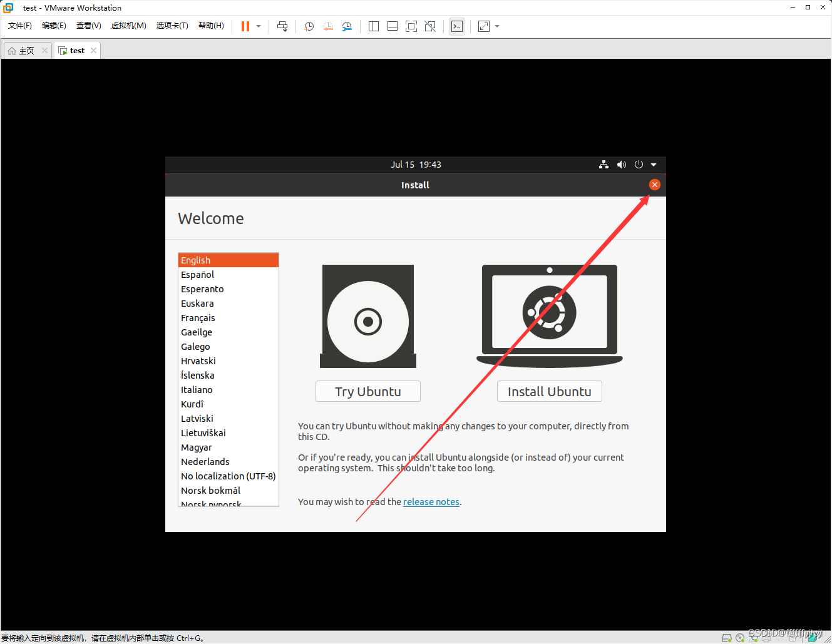The width and height of the screenshot is (832, 644).
Task: Select Euskara in the language list
Action: [x=229, y=304]
